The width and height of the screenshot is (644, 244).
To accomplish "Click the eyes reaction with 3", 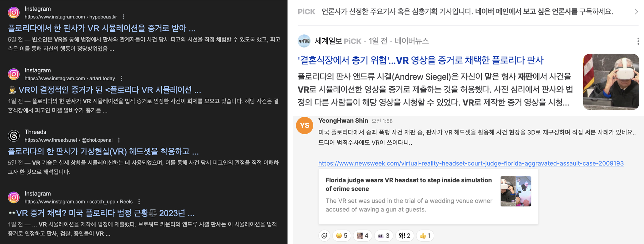I will pyautogui.click(x=383, y=235).
